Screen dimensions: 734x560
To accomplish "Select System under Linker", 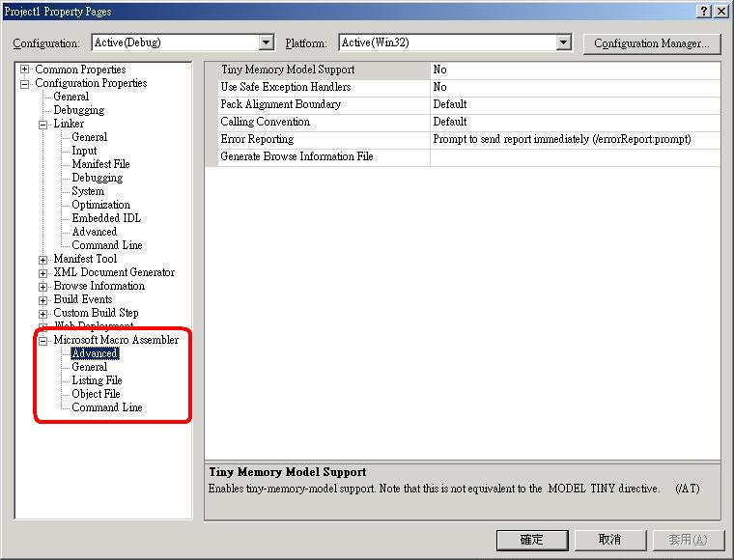I will coord(88,191).
